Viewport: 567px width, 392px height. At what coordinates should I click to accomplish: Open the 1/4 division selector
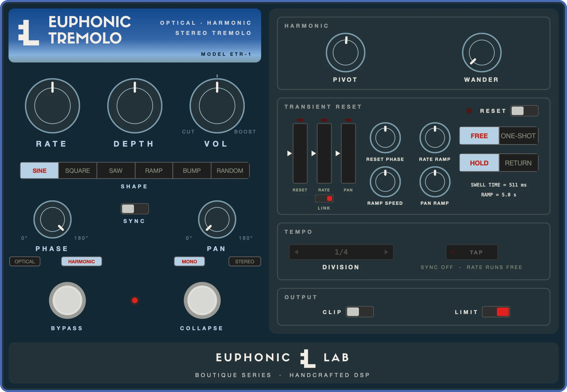341,252
